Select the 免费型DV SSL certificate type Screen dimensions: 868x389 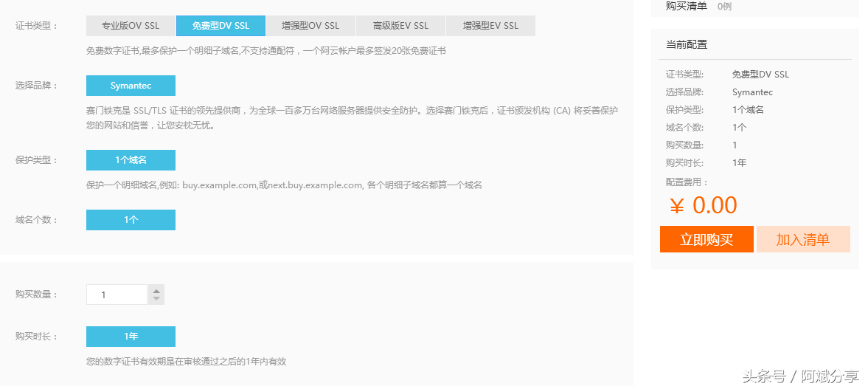(x=221, y=26)
